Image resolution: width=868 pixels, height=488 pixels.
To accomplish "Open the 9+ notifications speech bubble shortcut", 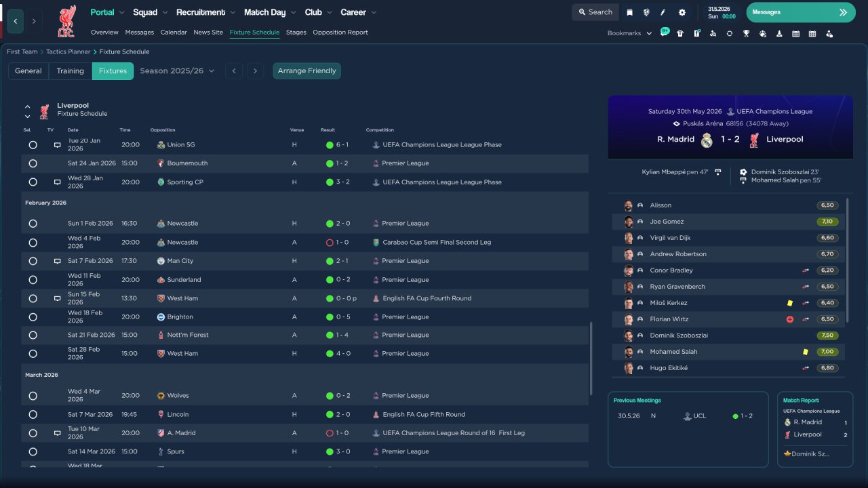I will click(x=665, y=33).
